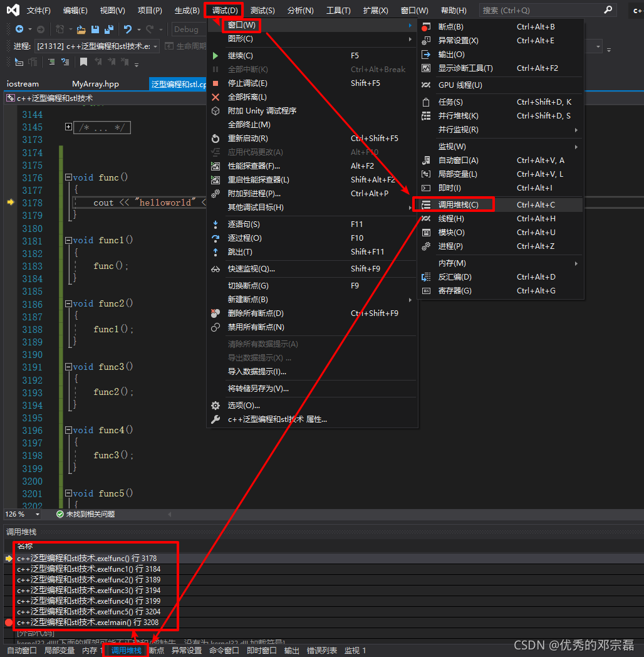
Task: Click the Parallel Stacks icon in submenu
Action: [426, 116]
